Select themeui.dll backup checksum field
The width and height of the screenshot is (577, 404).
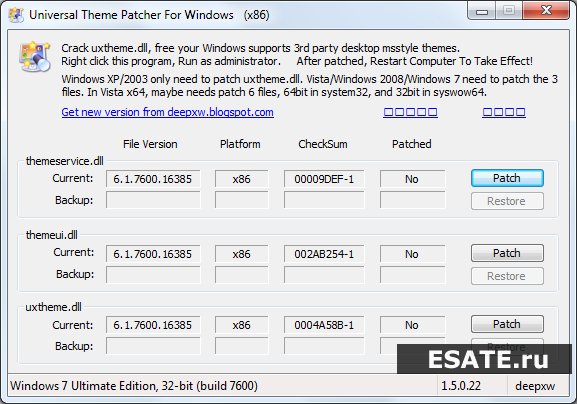[x=324, y=274]
